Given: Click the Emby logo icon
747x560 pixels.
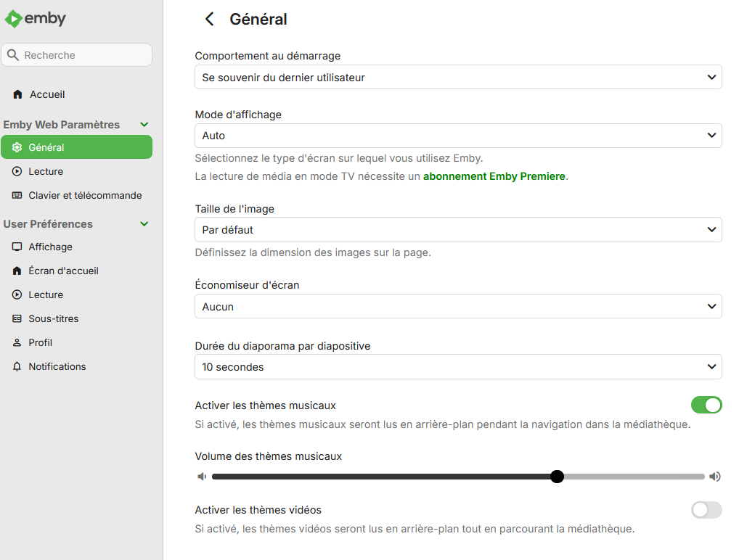Looking at the screenshot, I should 14,19.
